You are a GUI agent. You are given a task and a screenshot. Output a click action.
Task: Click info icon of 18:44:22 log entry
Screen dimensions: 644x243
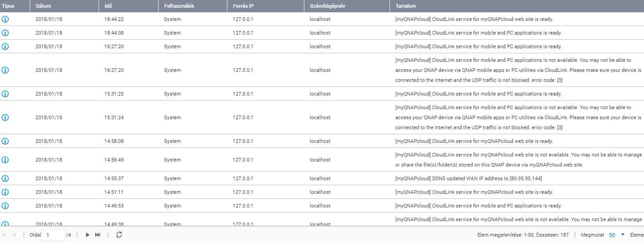click(5, 19)
